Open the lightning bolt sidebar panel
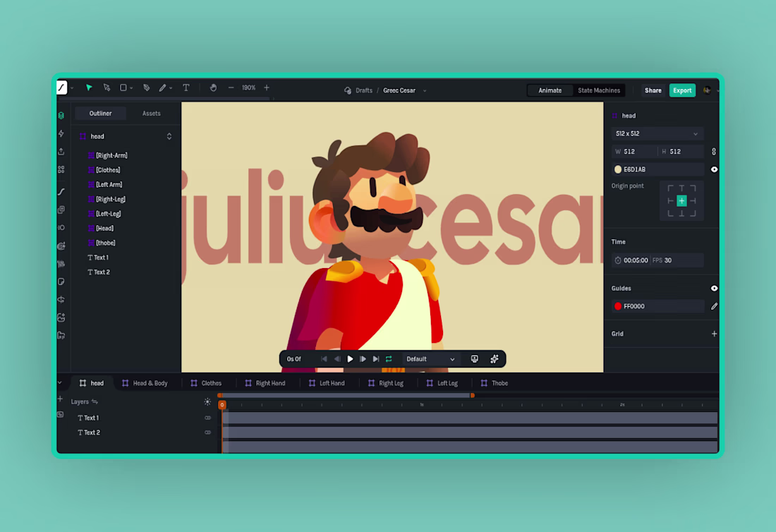776x532 pixels. point(61,133)
